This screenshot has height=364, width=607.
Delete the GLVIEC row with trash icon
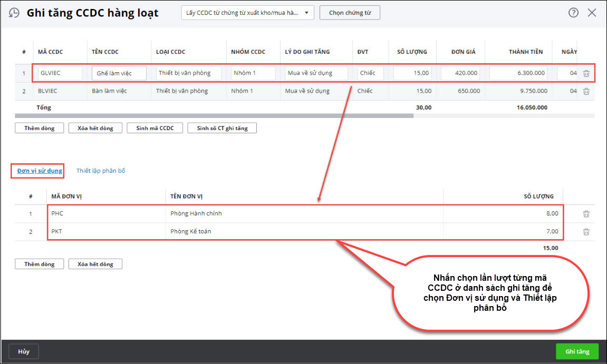click(586, 73)
